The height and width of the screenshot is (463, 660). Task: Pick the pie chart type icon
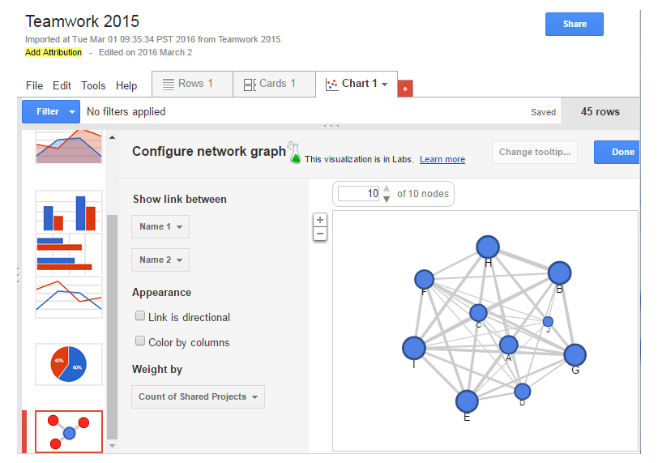coord(69,364)
